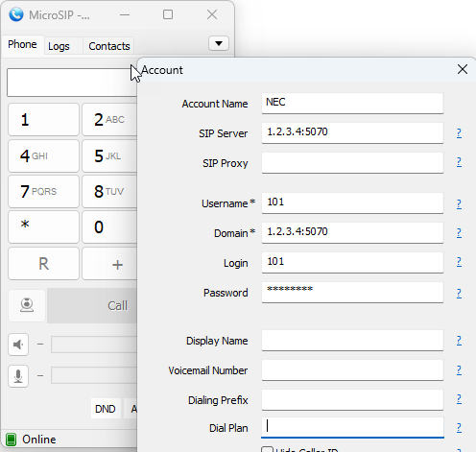Dial digit 8 TUV on keypad
This screenshot has height=452, width=476.
point(109,191)
